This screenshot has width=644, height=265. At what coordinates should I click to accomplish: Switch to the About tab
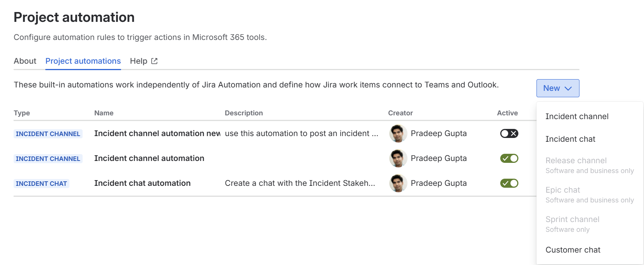point(25,61)
